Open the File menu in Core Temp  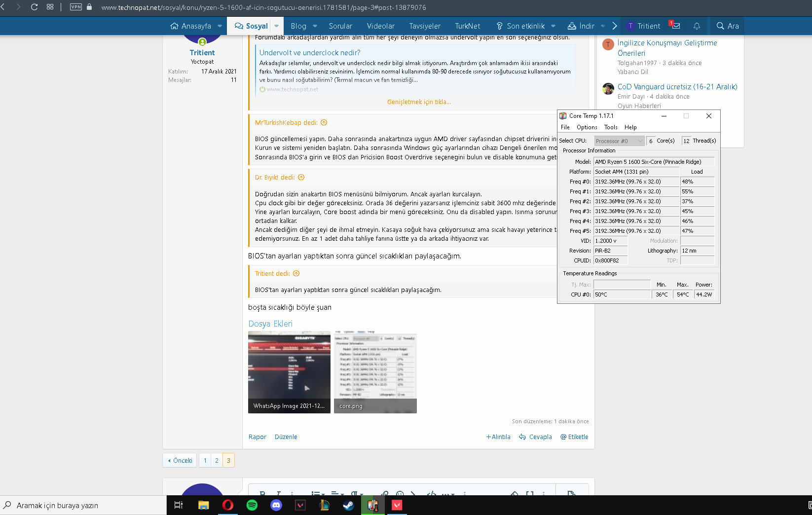[x=565, y=127]
